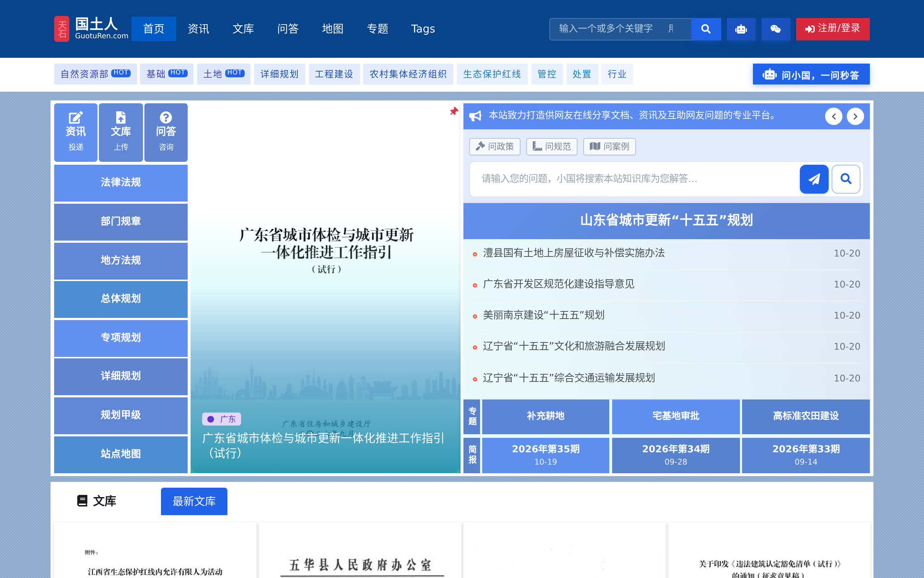
Task: Show previous announcement with left chevron
Action: coord(833,116)
